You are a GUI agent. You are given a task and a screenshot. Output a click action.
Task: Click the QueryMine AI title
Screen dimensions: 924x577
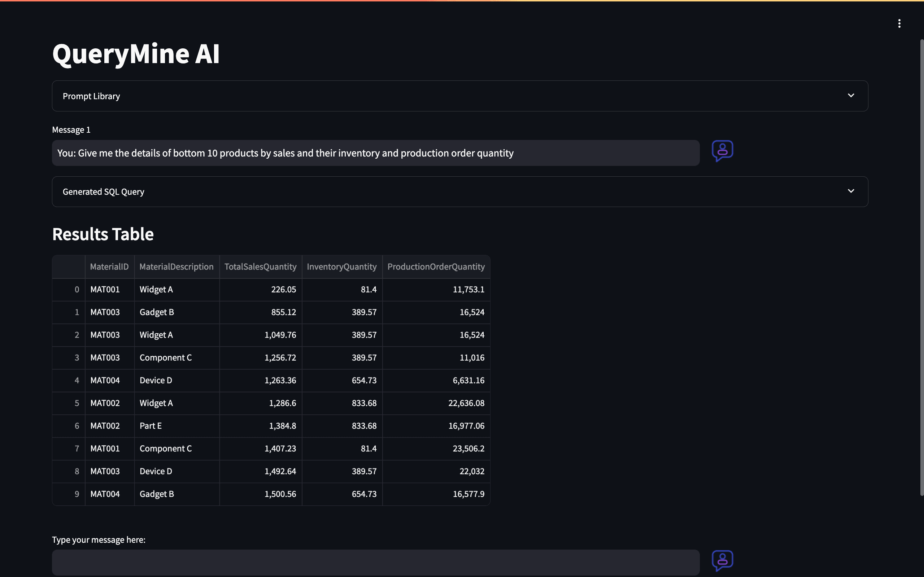(136, 53)
